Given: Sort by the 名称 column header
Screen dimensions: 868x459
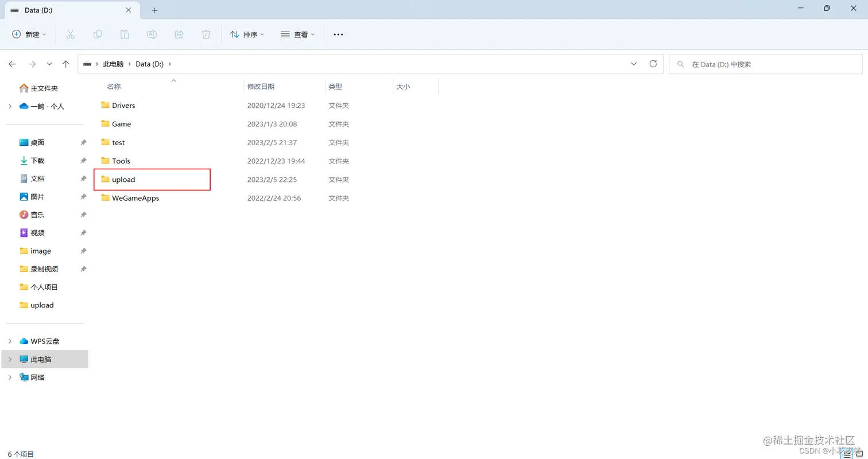Looking at the screenshot, I should coord(114,87).
